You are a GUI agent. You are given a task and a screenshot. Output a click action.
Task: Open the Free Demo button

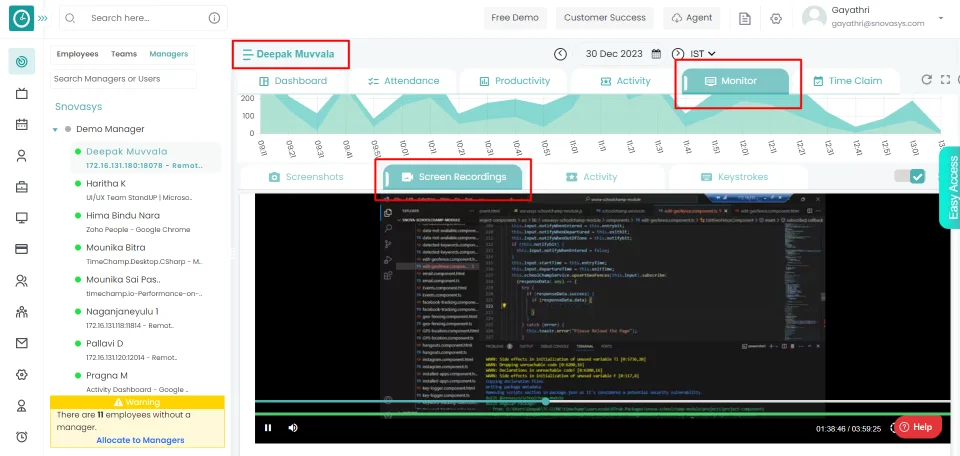(515, 18)
